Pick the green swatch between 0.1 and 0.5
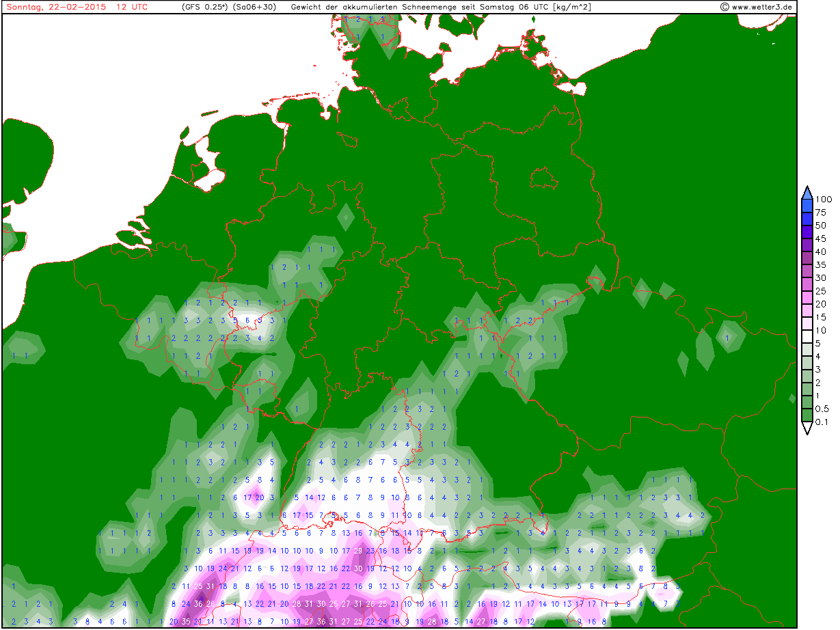This screenshot has height=630, width=840. pos(807,415)
